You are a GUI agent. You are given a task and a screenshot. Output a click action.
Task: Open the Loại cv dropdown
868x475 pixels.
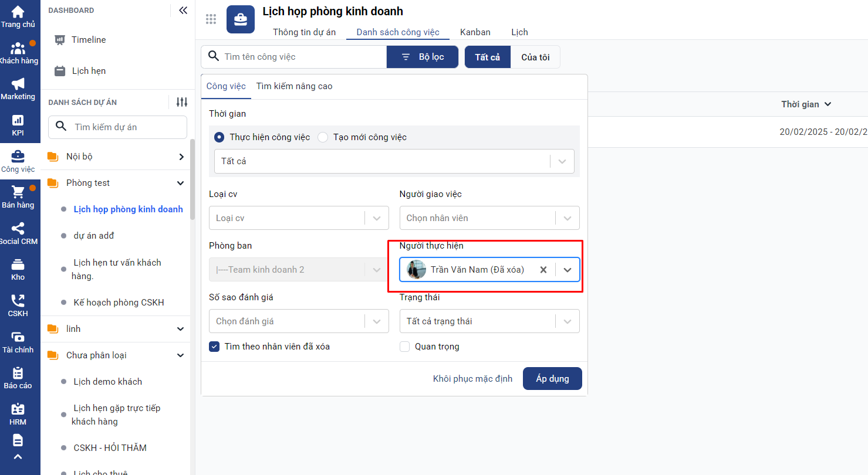(x=298, y=218)
